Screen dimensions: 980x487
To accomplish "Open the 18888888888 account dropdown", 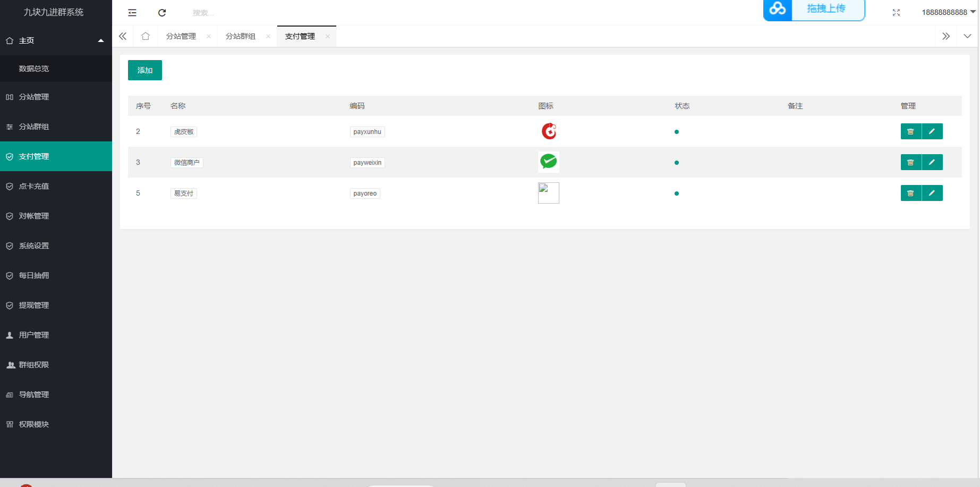I will point(948,12).
